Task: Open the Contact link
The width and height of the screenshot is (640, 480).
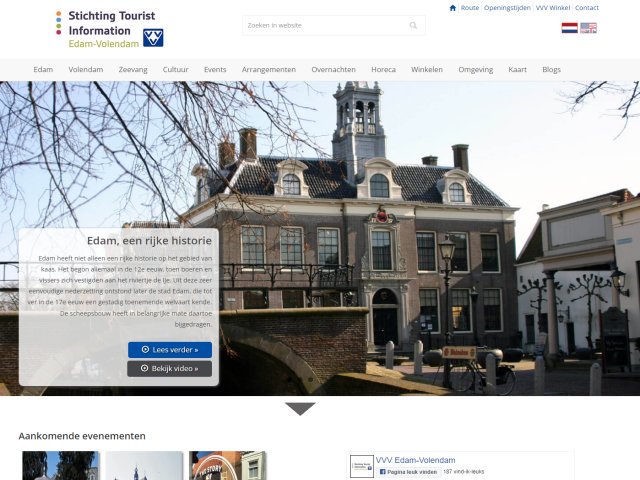Action: pyautogui.click(x=587, y=8)
